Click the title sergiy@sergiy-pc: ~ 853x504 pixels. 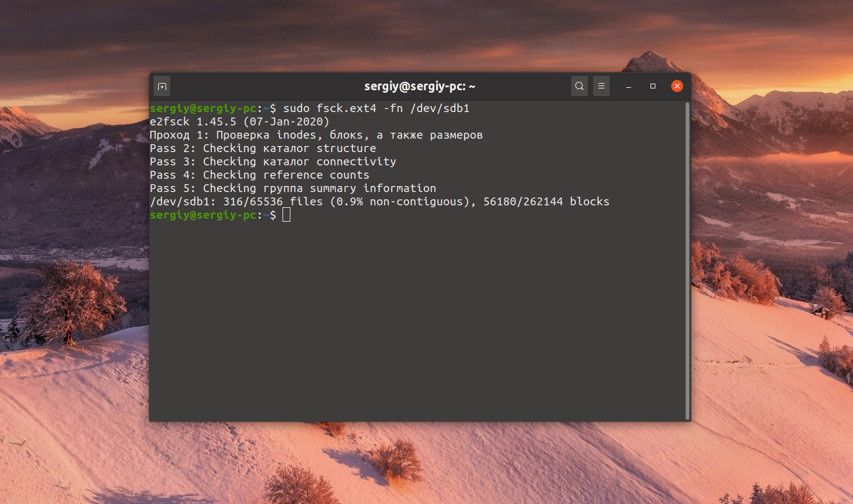pos(420,87)
